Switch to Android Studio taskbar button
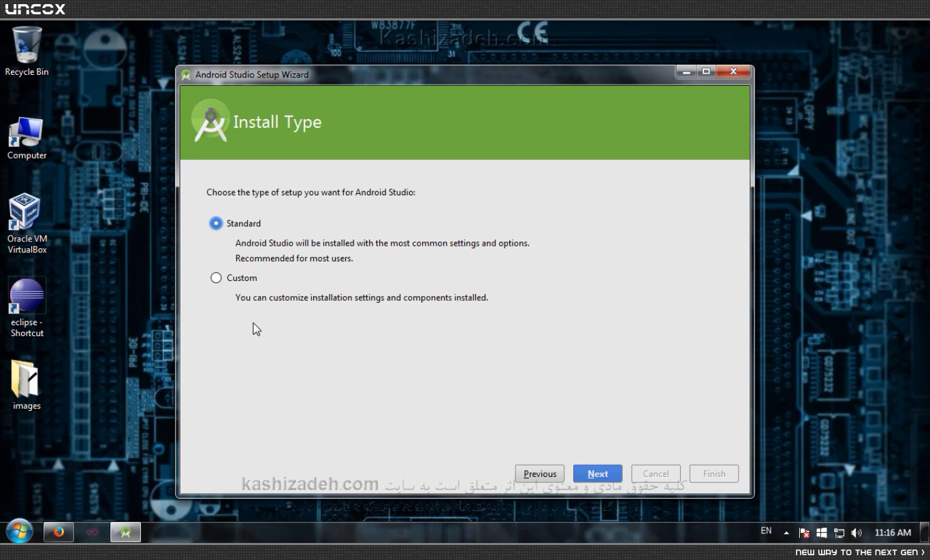Image resolution: width=930 pixels, height=560 pixels. 126,532
